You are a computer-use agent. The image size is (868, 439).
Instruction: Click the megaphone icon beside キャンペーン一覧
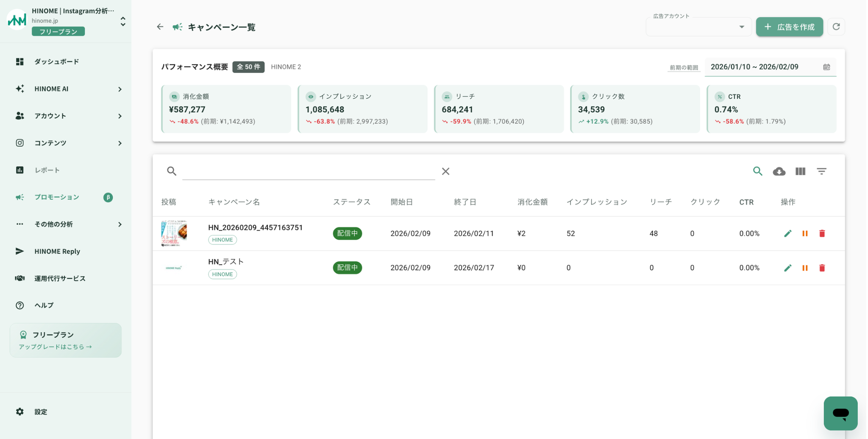coord(177,27)
